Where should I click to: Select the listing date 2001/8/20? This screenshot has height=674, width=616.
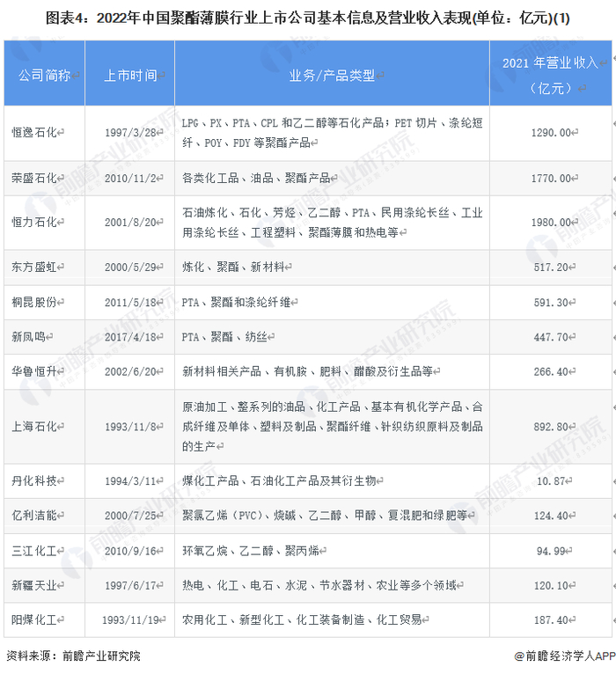(x=130, y=223)
